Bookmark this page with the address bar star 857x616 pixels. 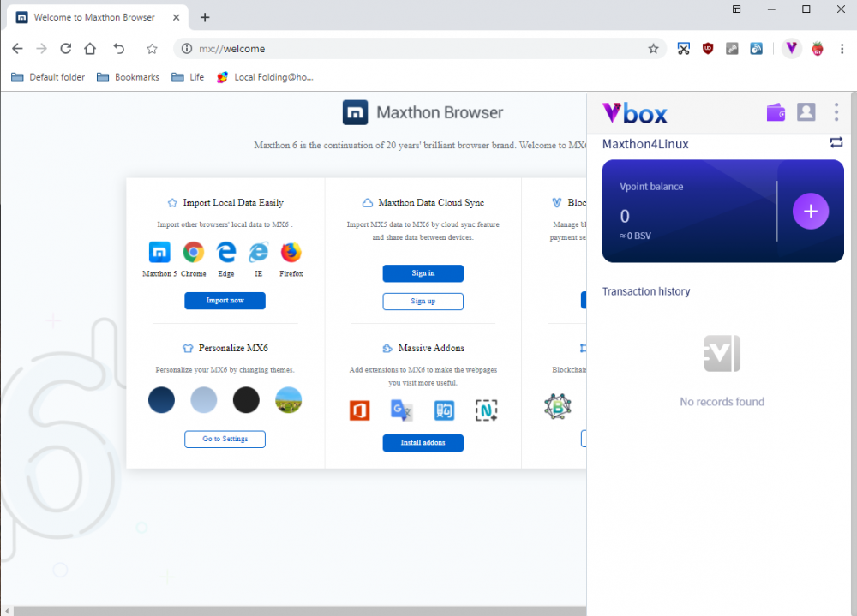click(x=653, y=49)
